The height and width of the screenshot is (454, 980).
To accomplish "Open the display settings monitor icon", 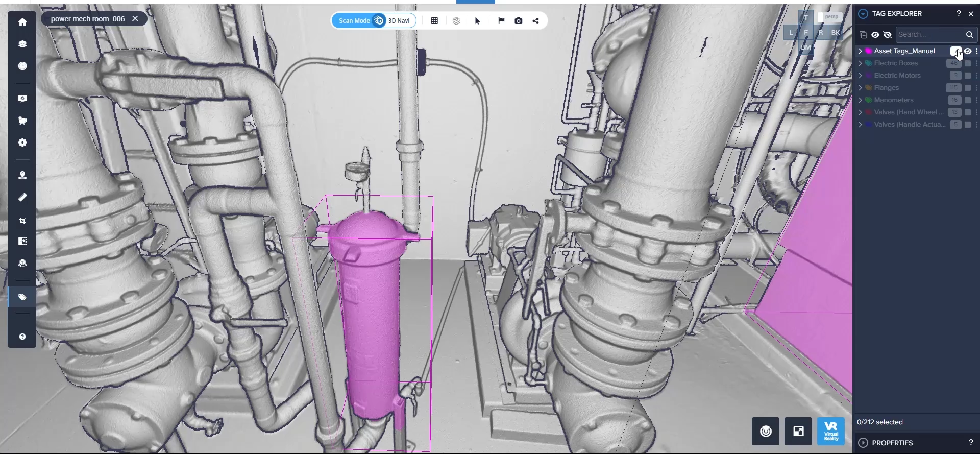I will click(22, 99).
